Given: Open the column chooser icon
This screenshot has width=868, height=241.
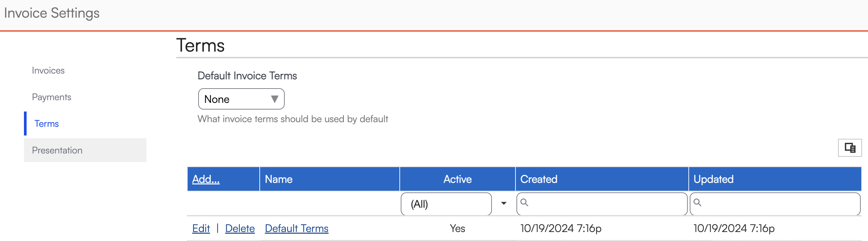Looking at the screenshot, I should click(849, 148).
